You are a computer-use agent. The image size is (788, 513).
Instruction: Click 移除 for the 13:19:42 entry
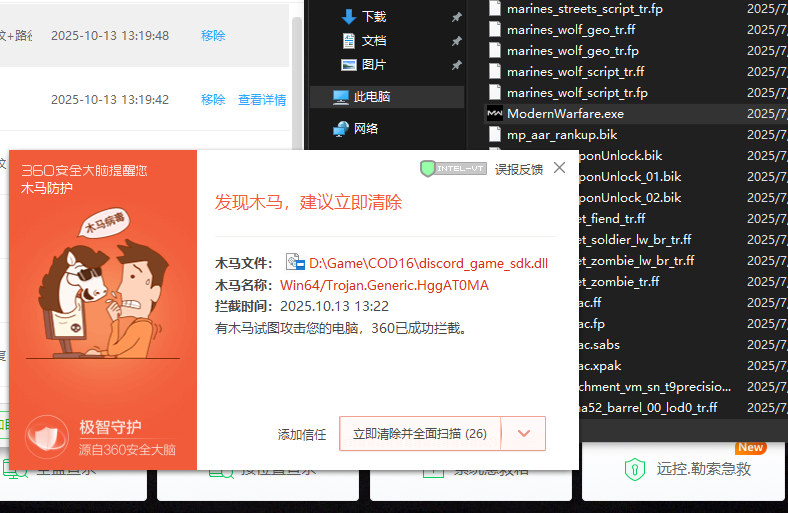point(213,99)
